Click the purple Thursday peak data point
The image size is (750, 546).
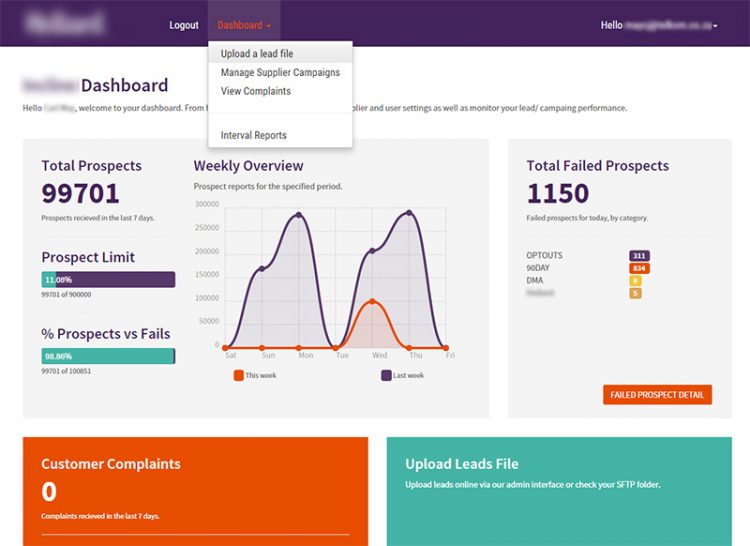tap(409, 212)
